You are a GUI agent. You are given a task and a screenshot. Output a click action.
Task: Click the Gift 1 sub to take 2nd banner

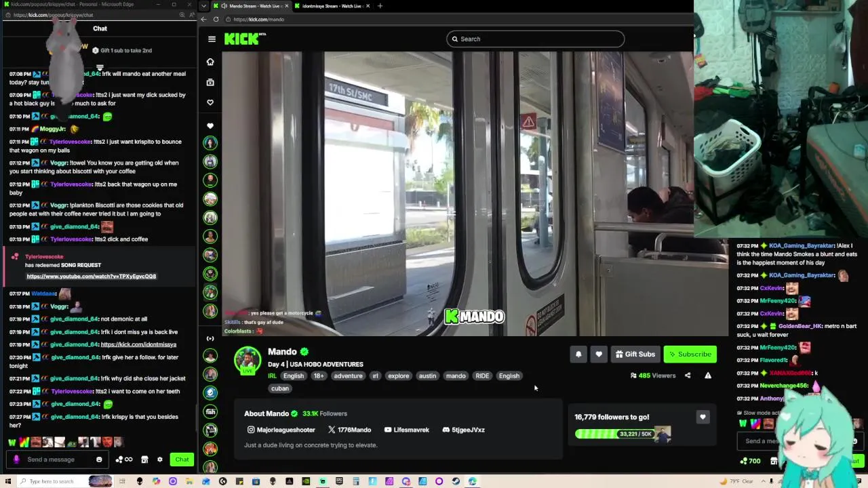pos(122,50)
